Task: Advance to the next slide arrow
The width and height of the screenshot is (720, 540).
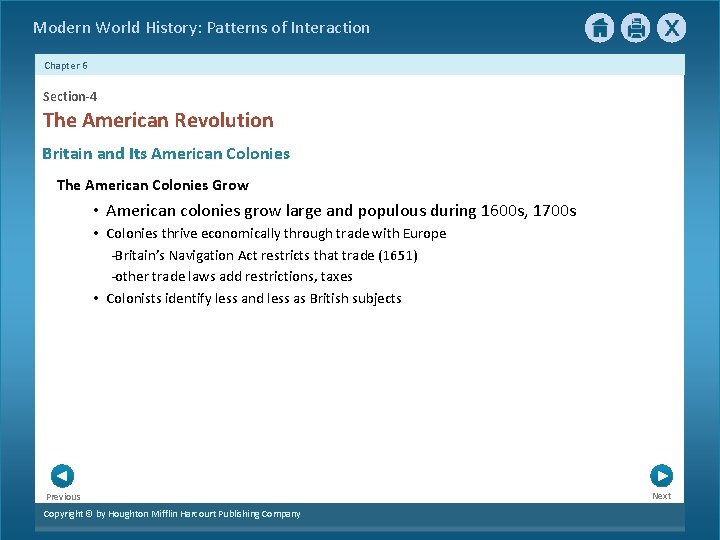Action: (x=662, y=476)
